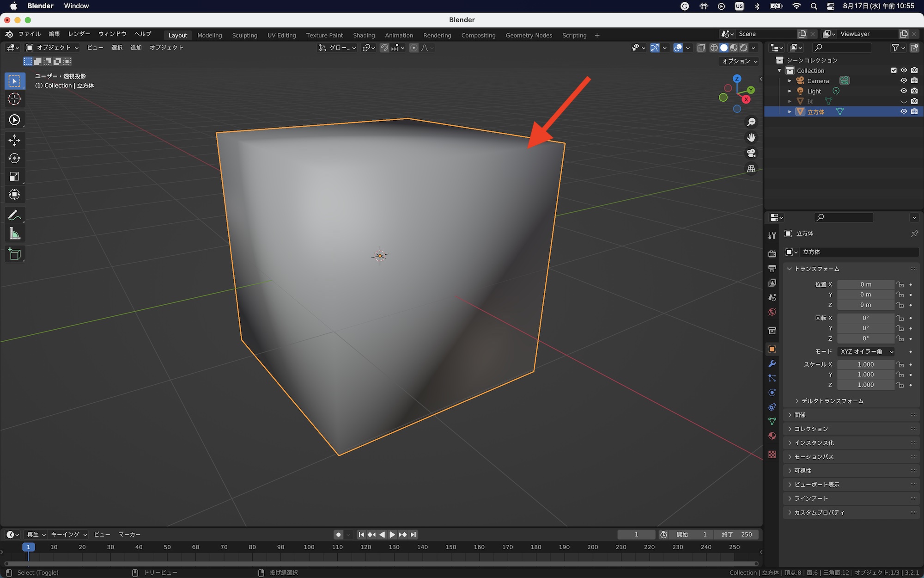924x578 pixels.
Task: Click the camera view icon in viewport
Action: 751,153
